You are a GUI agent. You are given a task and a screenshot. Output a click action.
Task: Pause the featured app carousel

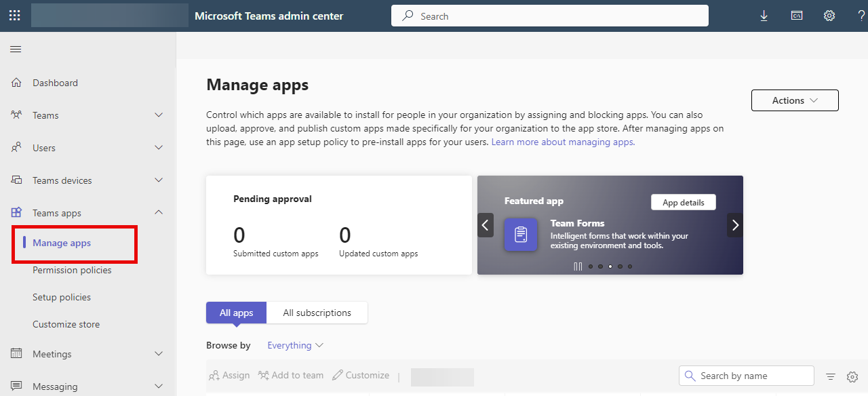point(578,266)
